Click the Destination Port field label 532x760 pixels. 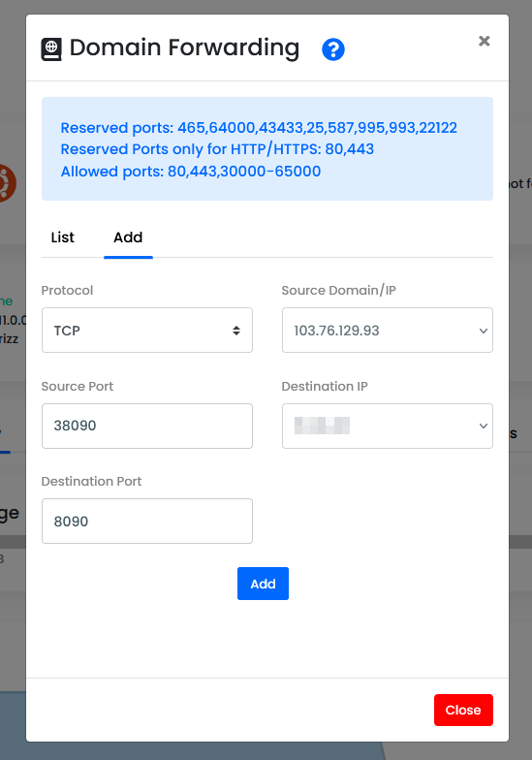(91, 481)
